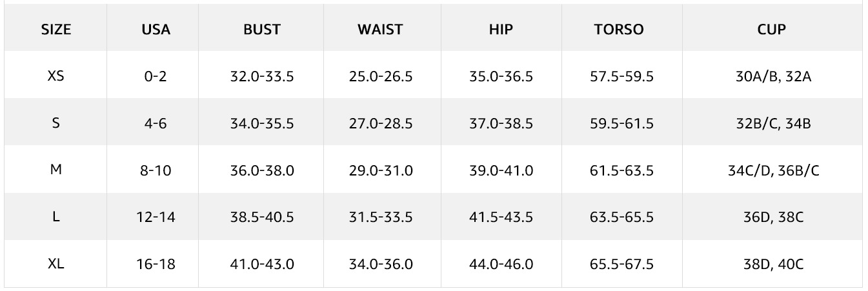Click torso value 65.5-67.5
This screenshot has height=291, width=868.
(621, 264)
